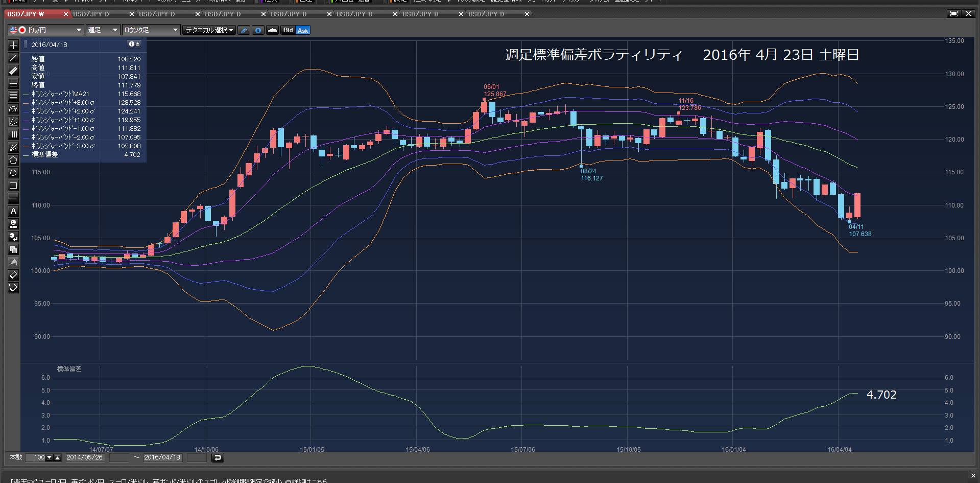Open the ロウソク足 chart type dropdown
980x483 pixels.
(151, 30)
